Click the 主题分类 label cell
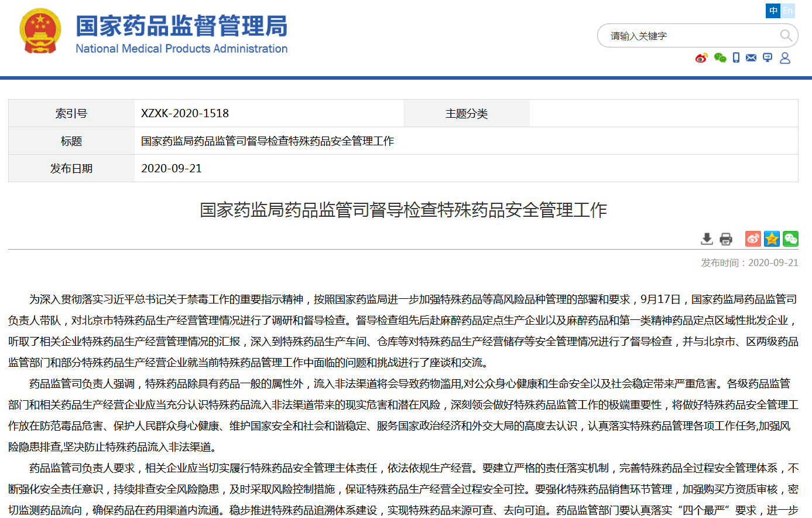 tap(467, 113)
